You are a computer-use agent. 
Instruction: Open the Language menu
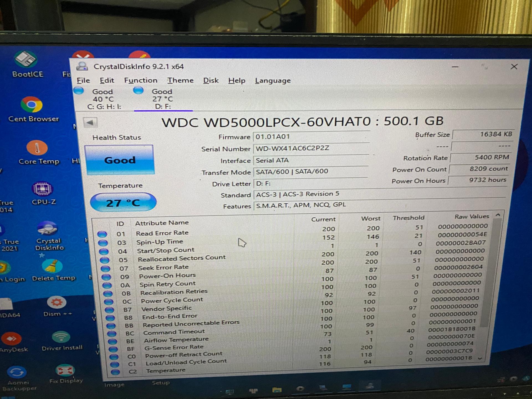pos(273,81)
